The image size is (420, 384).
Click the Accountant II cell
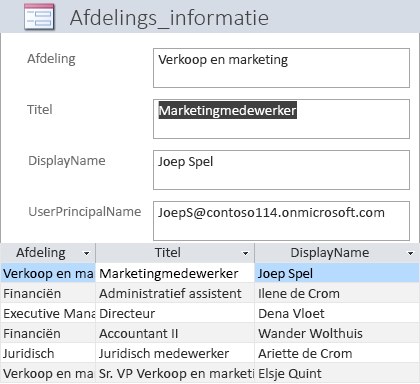click(x=175, y=333)
